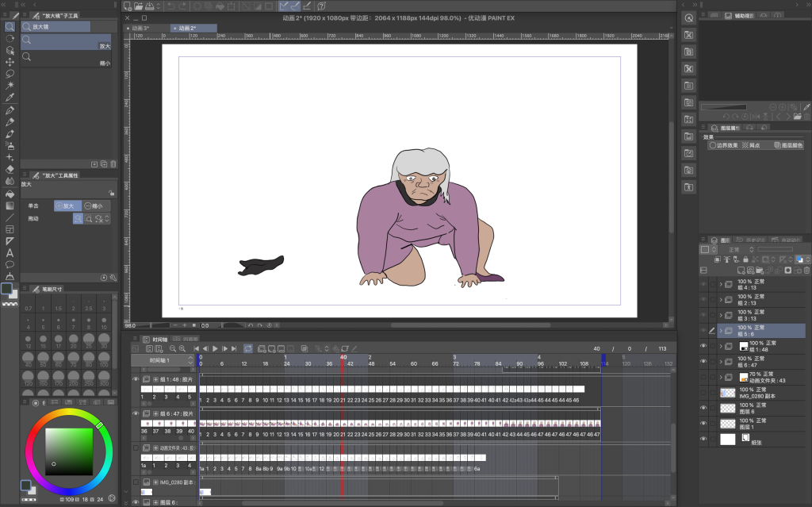Step to the next frame
The image size is (812, 507).
click(x=224, y=349)
